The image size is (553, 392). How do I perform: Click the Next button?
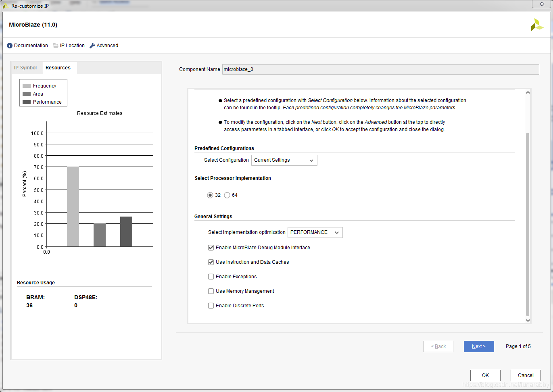[479, 346]
